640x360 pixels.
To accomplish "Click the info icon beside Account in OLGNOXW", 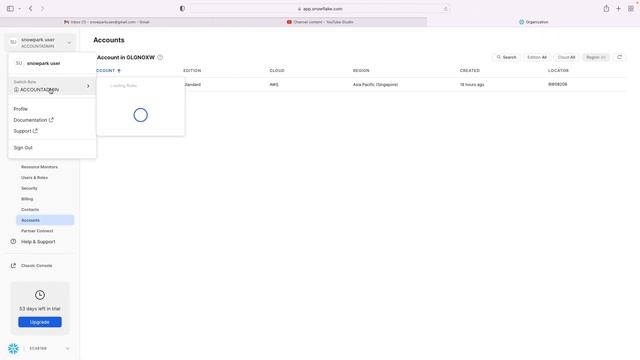I will (160, 58).
